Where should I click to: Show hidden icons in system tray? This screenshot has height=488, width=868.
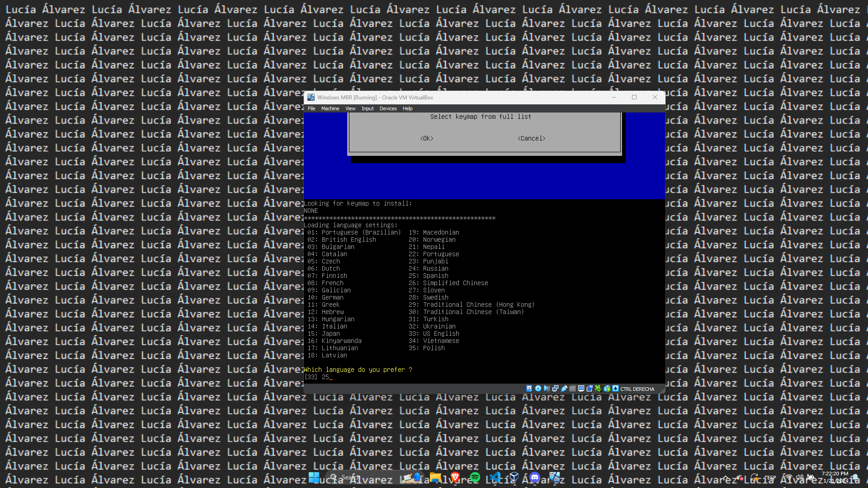pyautogui.click(x=726, y=477)
